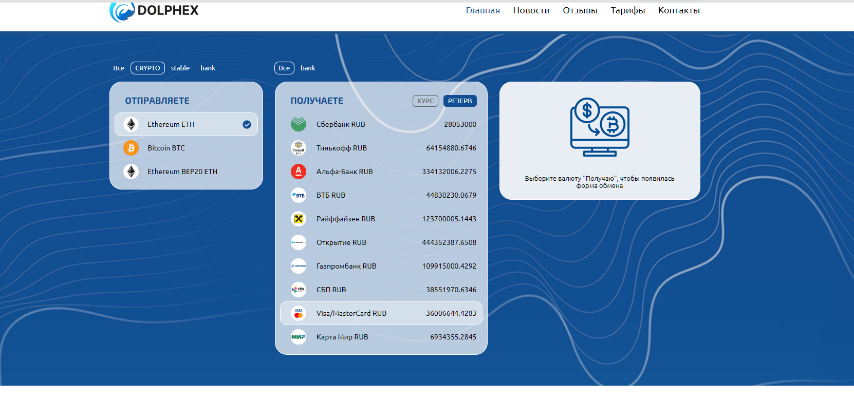The width and height of the screenshot is (854, 399).
Task: Click the orange Bitcoin BTC icon
Action: coord(131,148)
